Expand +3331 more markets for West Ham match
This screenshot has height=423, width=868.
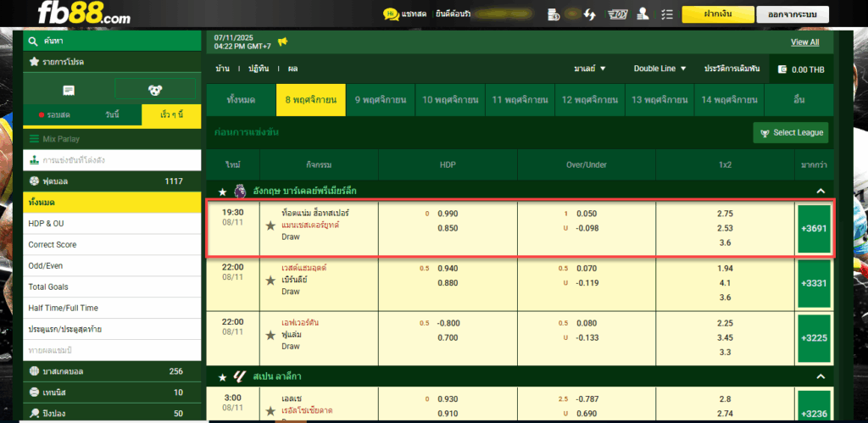click(814, 283)
